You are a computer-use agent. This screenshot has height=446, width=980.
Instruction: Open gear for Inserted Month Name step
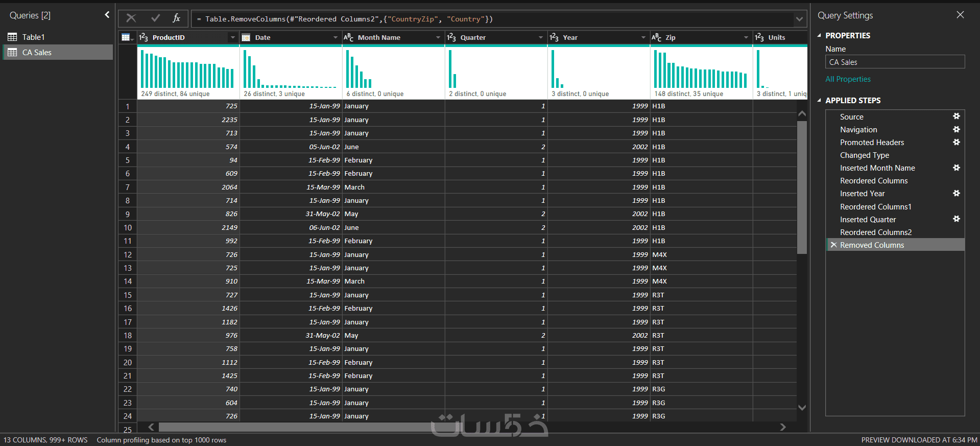pyautogui.click(x=957, y=168)
